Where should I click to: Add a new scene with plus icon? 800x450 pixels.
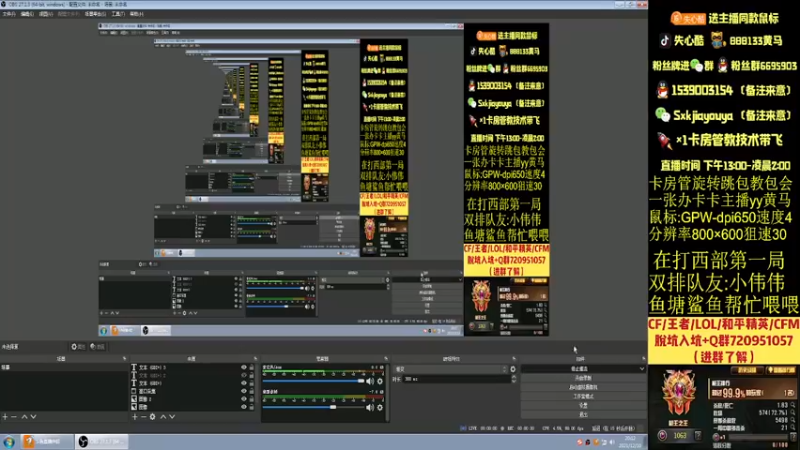(5, 417)
